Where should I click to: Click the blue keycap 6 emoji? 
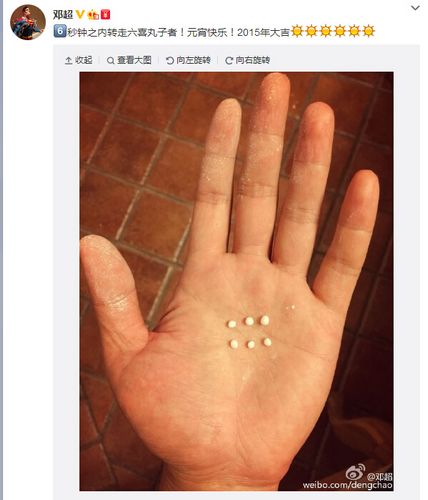pos(60,32)
